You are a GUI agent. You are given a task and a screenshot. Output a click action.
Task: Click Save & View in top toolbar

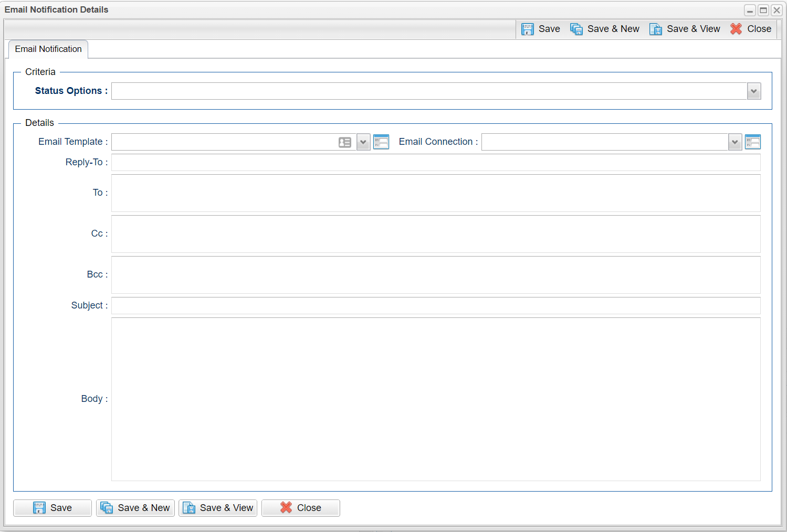pos(685,29)
